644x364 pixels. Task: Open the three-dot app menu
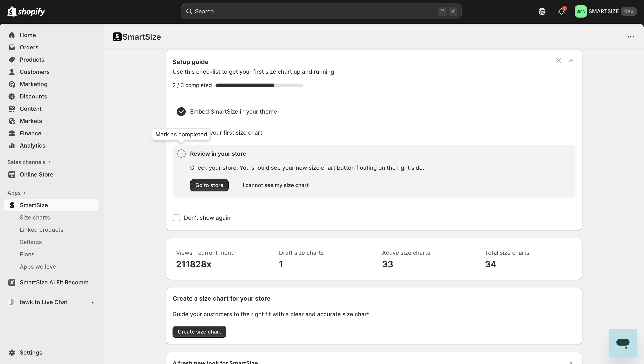point(630,37)
